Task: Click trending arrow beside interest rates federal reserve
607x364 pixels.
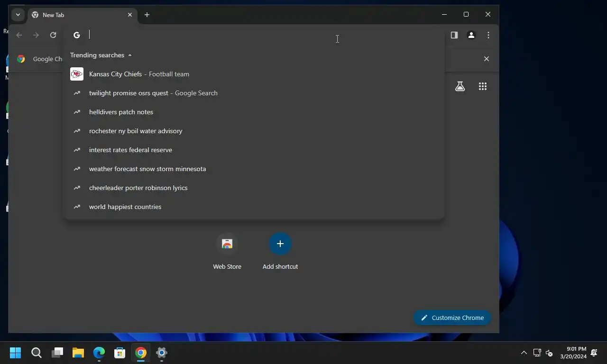Action: (77, 150)
